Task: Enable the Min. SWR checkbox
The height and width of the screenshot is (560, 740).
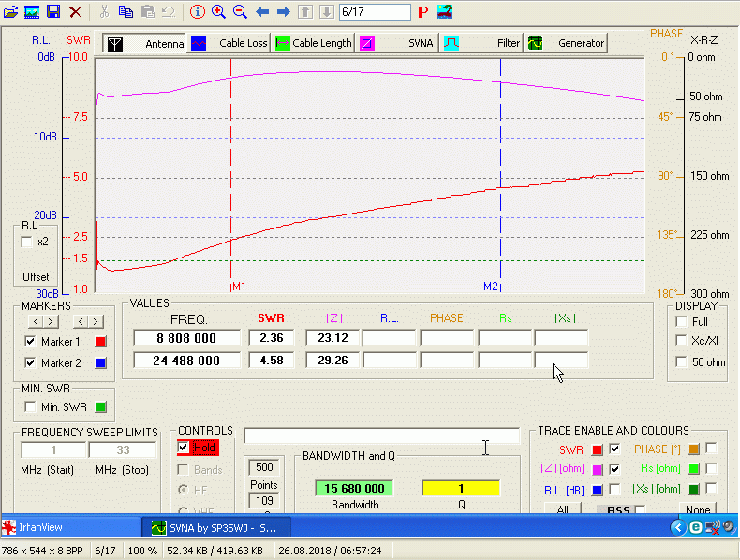Action: pyautogui.click(x=31, y=406)
